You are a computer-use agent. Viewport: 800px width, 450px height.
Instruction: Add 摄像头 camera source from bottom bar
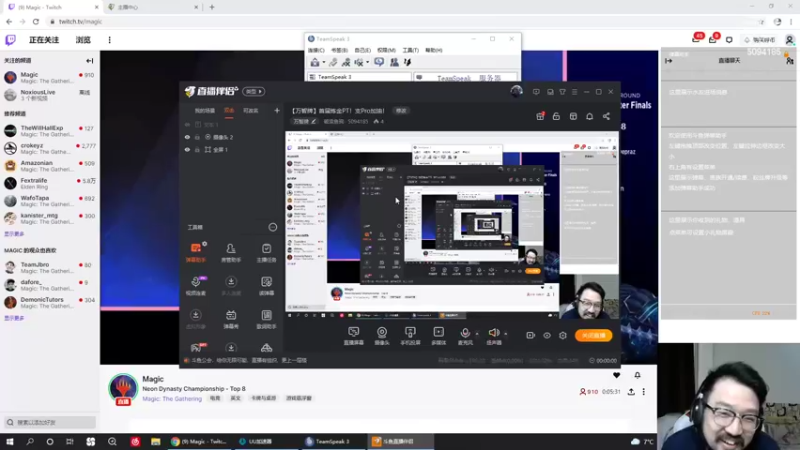(x=382, y=336)
